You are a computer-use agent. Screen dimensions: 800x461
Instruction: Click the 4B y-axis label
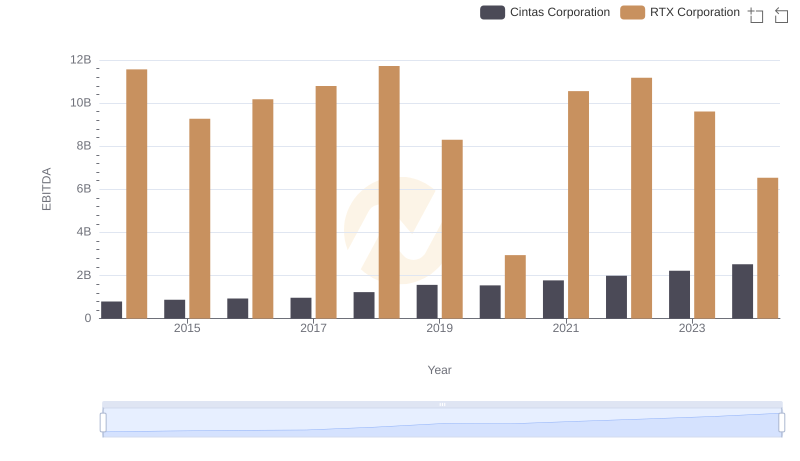(84, 232)
